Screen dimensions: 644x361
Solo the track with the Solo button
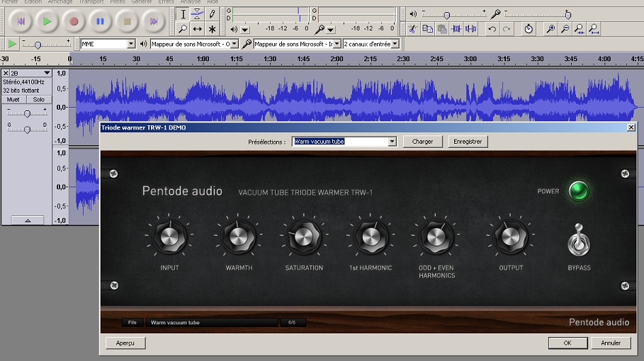[x=38, y=100]
